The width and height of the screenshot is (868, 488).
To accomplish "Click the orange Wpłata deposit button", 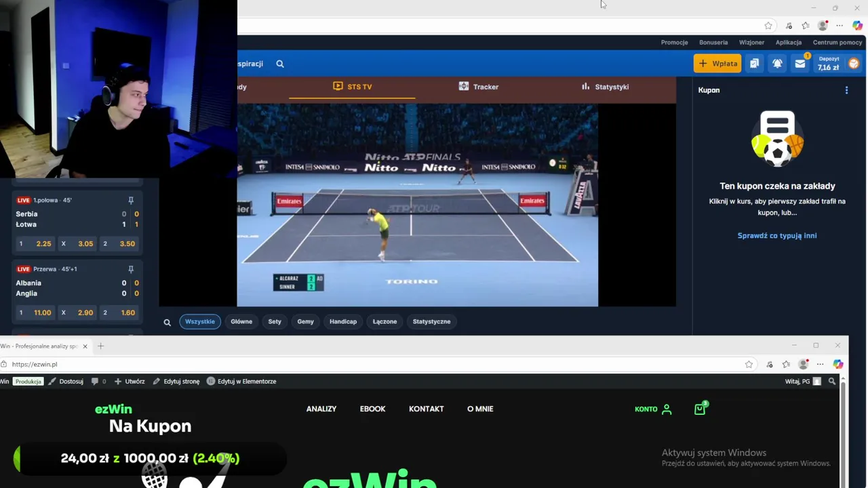I will coord(717,64).
